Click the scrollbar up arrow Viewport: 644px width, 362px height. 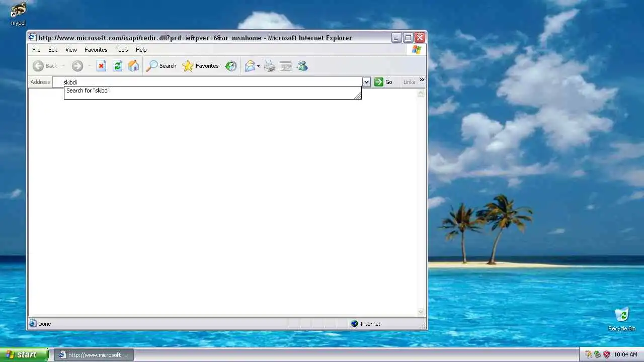click(421, 94)
